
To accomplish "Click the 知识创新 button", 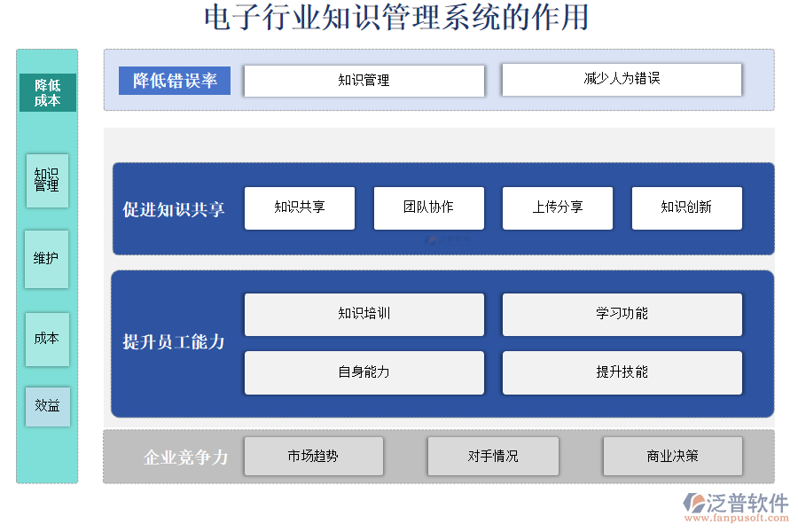I will click(x=687, y=208).
